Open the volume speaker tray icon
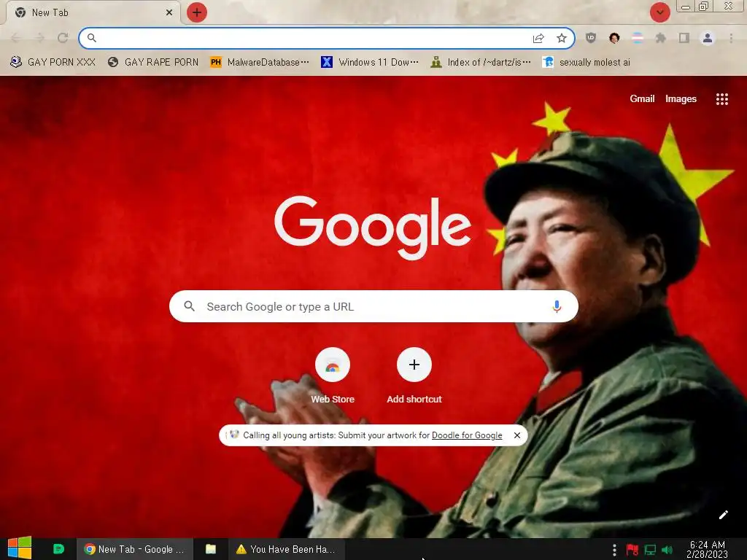 pos(667,550)
